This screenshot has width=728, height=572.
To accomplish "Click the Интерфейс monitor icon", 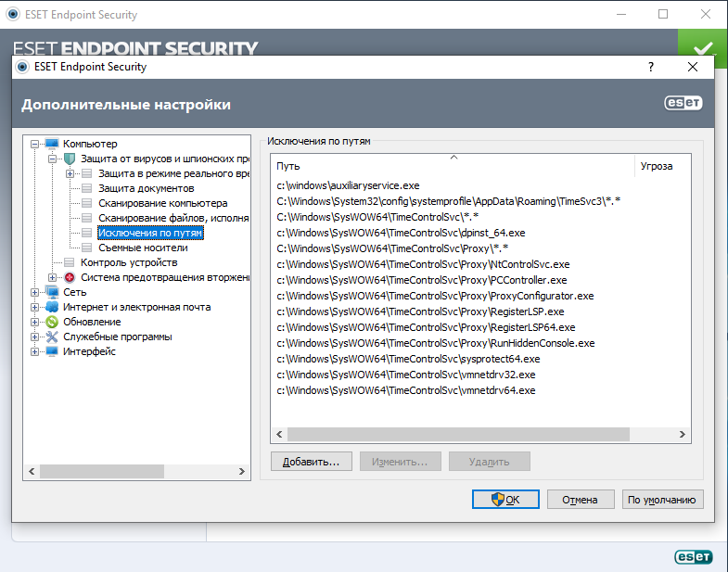I will pyautogui.click(x=52, y=351).
